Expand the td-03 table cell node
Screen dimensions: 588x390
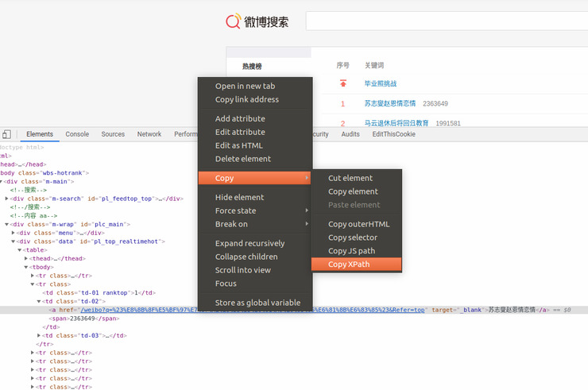click(39, 335)
